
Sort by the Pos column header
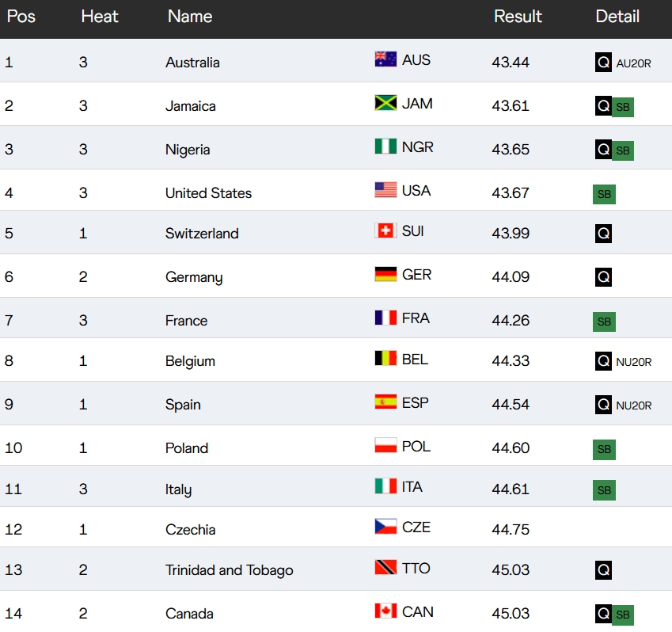[21, 17]
